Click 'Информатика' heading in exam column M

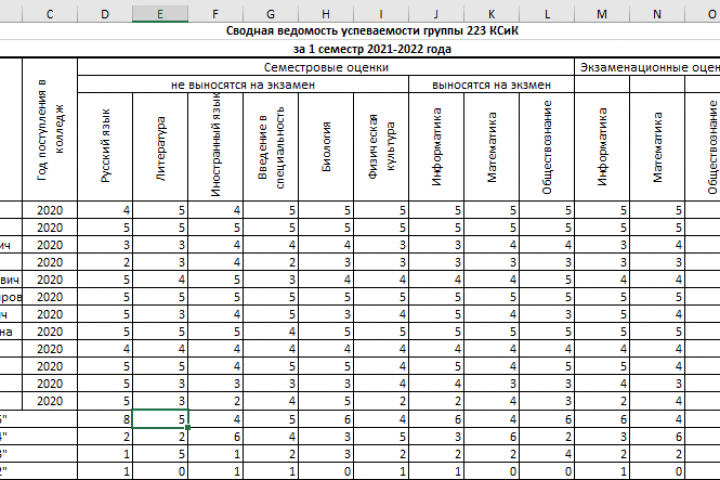pos(602,147)
